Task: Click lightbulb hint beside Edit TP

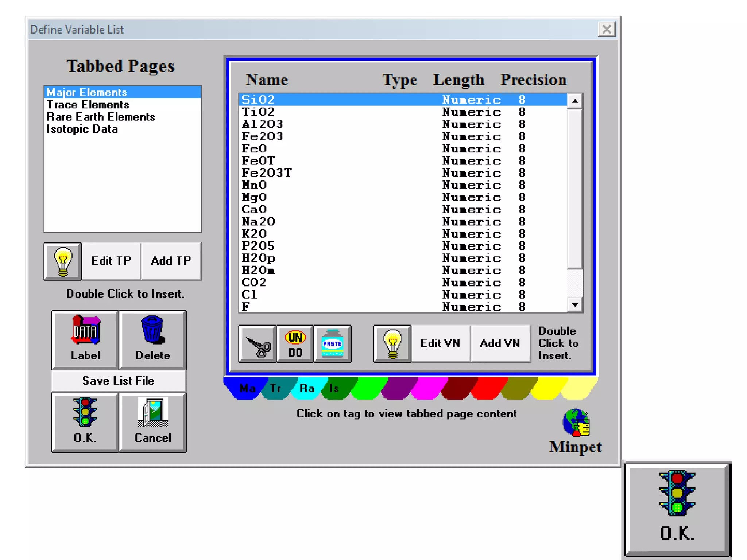Action: click(63, 261)
